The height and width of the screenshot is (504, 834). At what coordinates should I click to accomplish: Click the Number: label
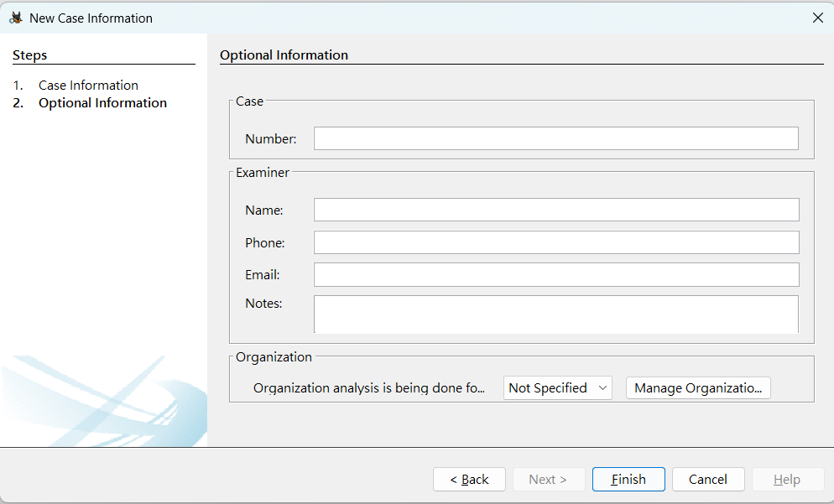tap(271, 138)
